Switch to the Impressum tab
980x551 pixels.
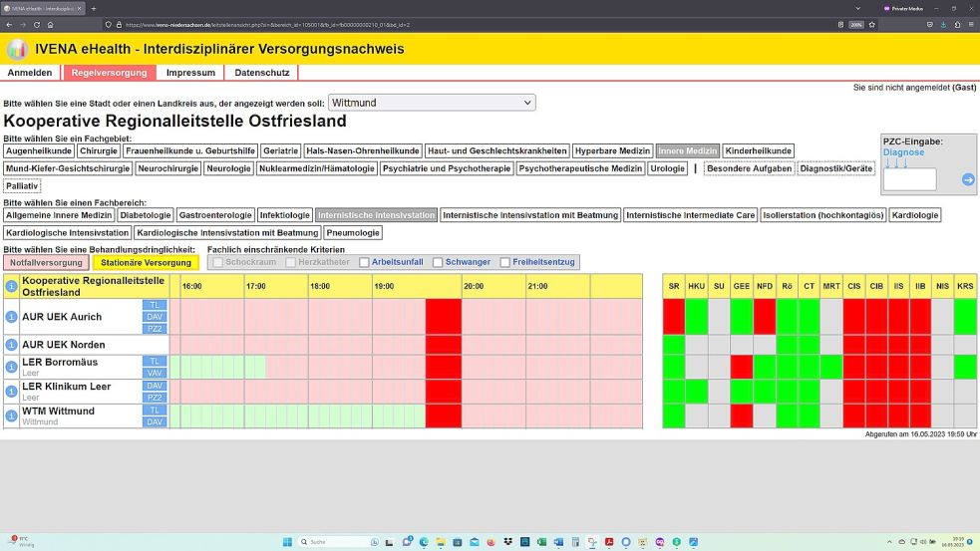point(190,73)
